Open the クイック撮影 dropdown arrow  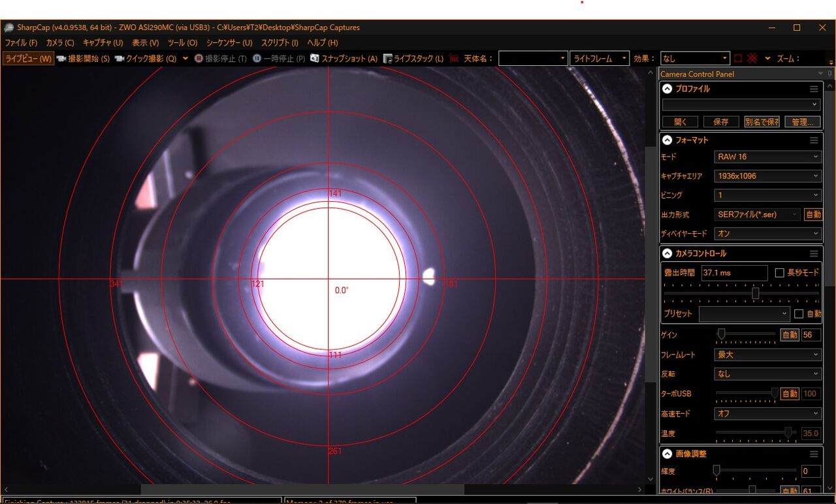coord(185,59)
